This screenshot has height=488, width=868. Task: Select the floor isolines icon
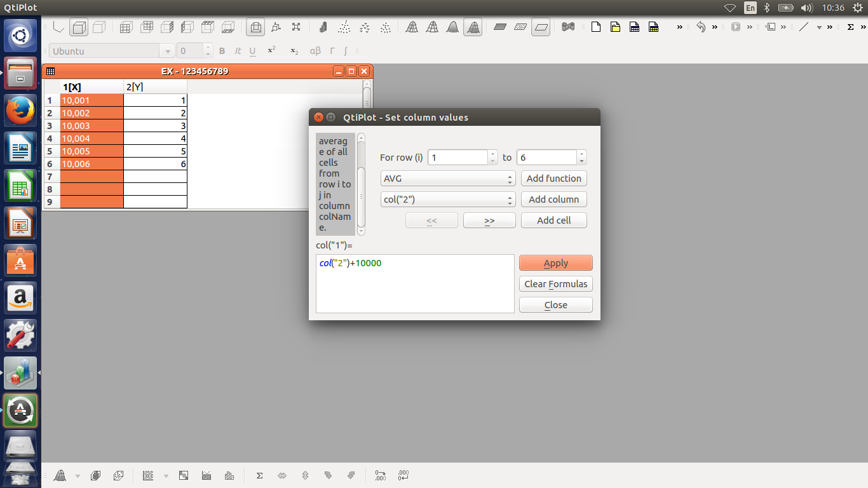[x=520, y=27]
